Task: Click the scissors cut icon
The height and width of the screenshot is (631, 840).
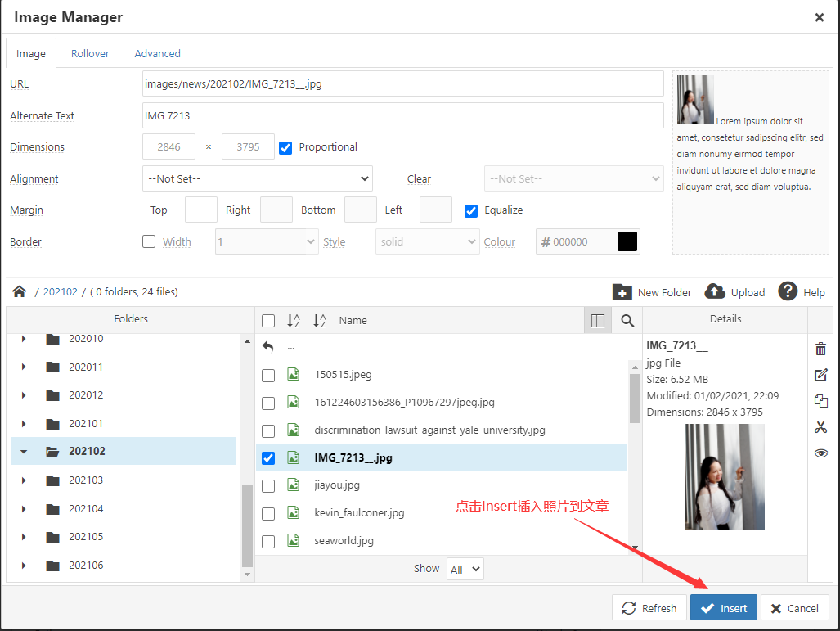Action: [x=820, y=426]
